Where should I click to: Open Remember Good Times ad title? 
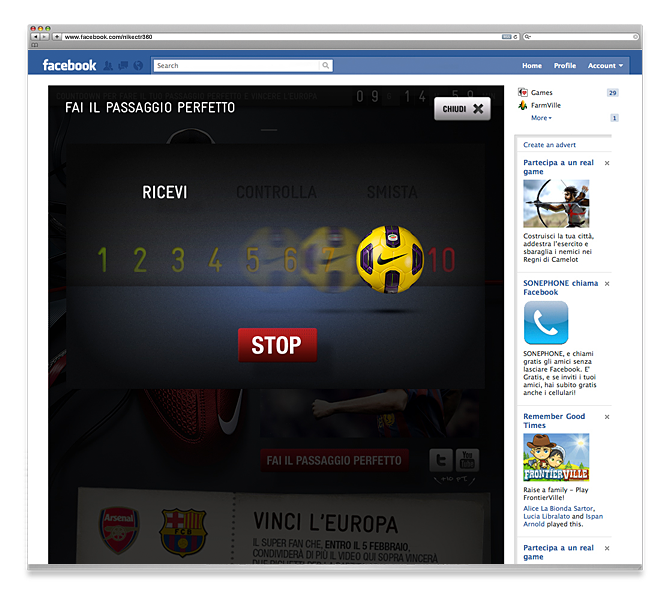point(554,421)
